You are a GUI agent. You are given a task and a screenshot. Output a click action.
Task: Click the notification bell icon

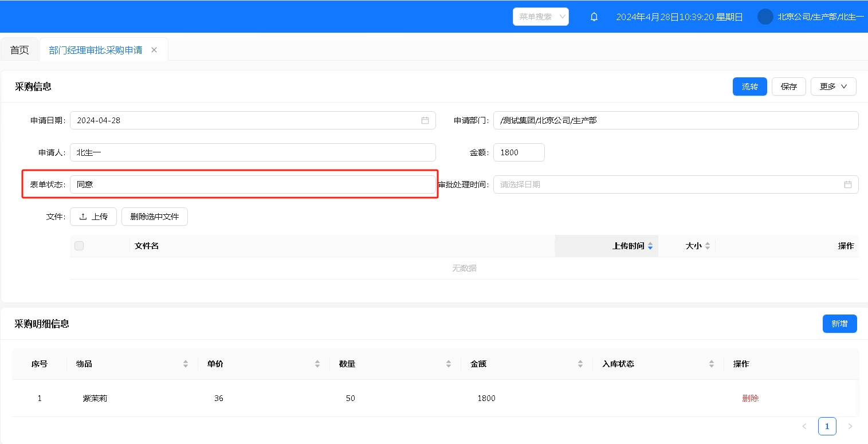click(594, 17)
